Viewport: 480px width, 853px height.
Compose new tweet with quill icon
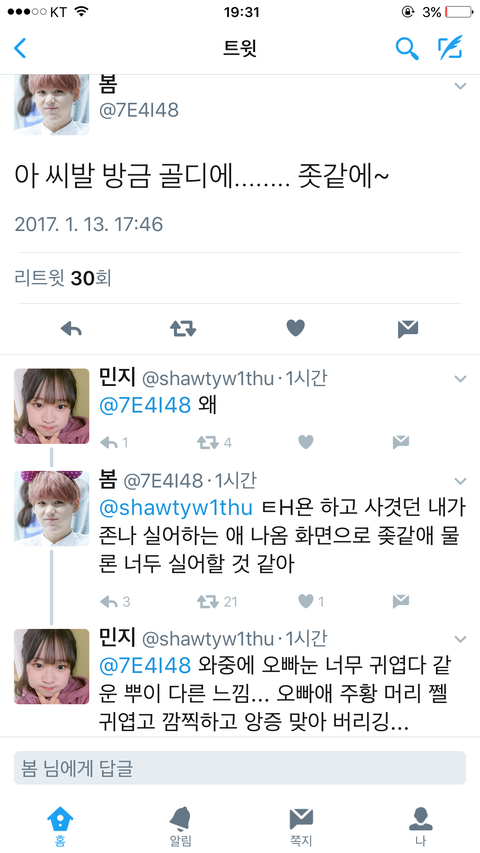(x=450, y=47)
